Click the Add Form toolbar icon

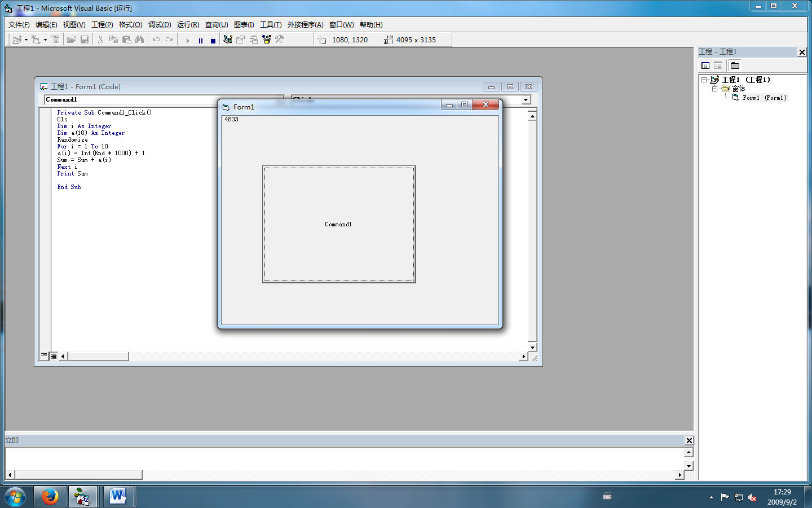pos(36,40)
